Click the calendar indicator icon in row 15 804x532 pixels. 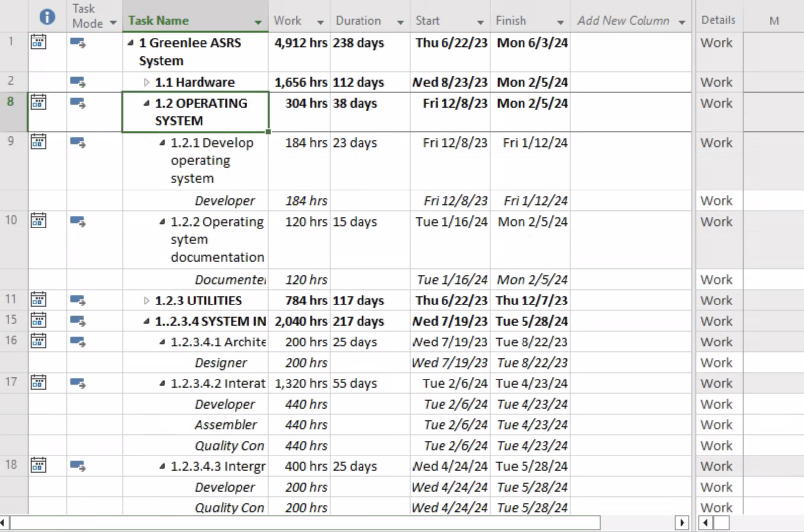click(39, 320)
